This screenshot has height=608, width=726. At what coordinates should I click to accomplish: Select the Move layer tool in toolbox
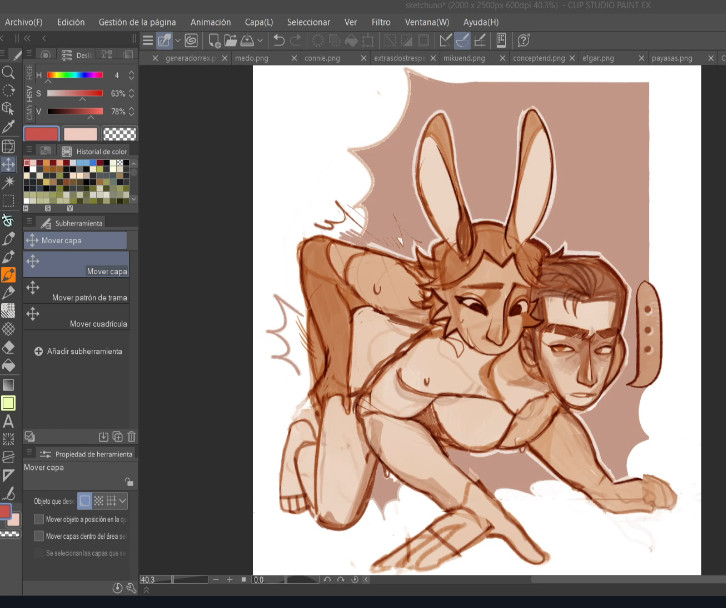click(8, 164)
